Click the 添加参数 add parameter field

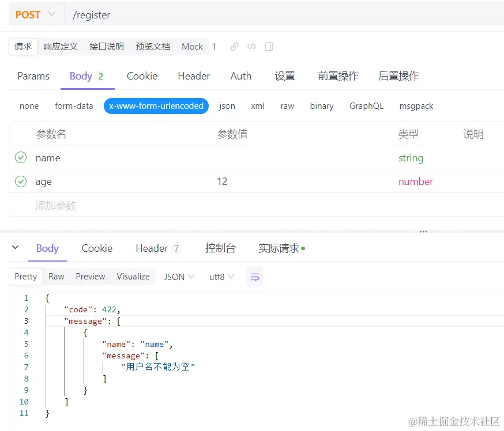pyautogui.click(x=55, y=206)
